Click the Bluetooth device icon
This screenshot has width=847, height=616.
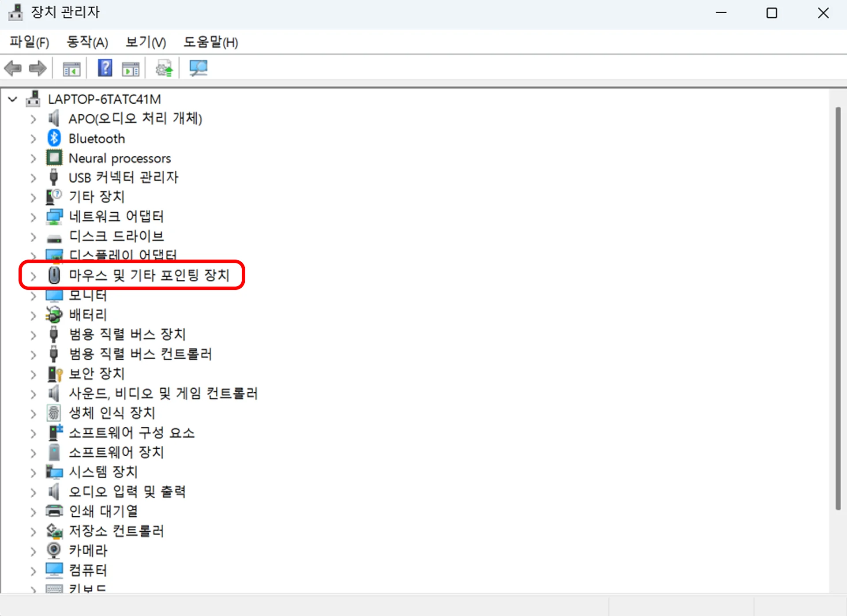pos(54,138)
